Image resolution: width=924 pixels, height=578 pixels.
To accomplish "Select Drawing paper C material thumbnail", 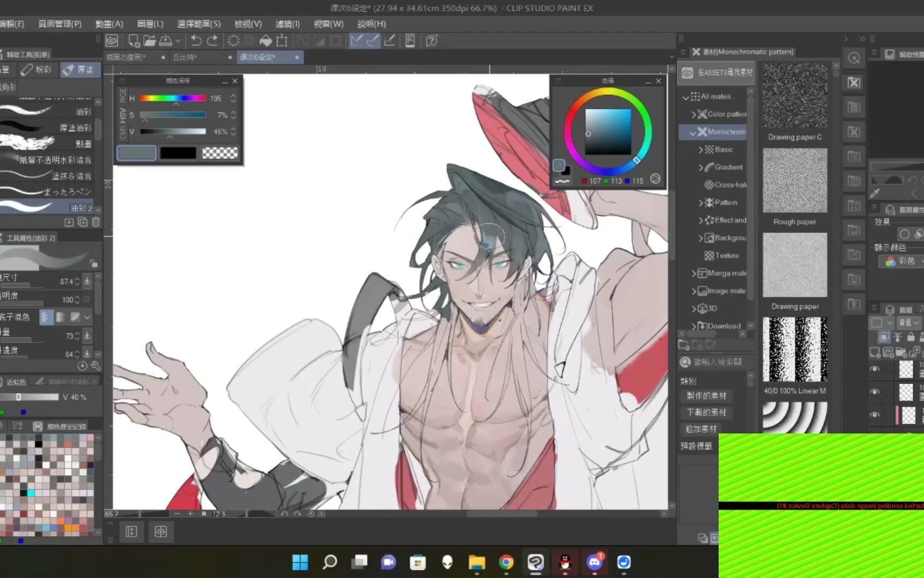I will click(x=795, y=96).
